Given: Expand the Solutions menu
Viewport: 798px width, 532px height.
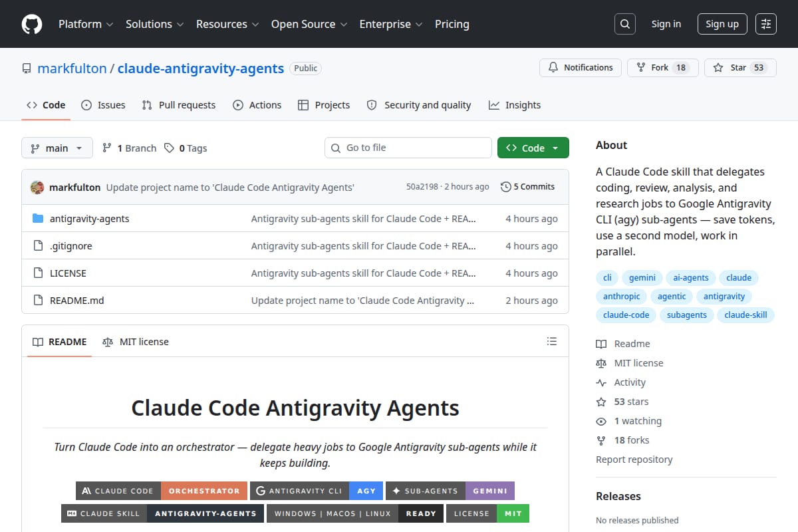Looking at the screenshot, I should tap(154, 24).
